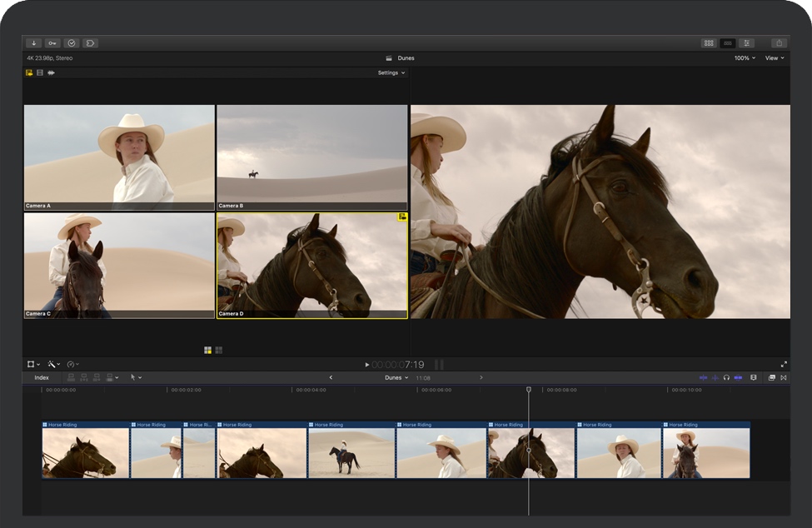Open the Keyword Editor key icon
The width and height of the screenshot is (812, 528).
point(52,42)
